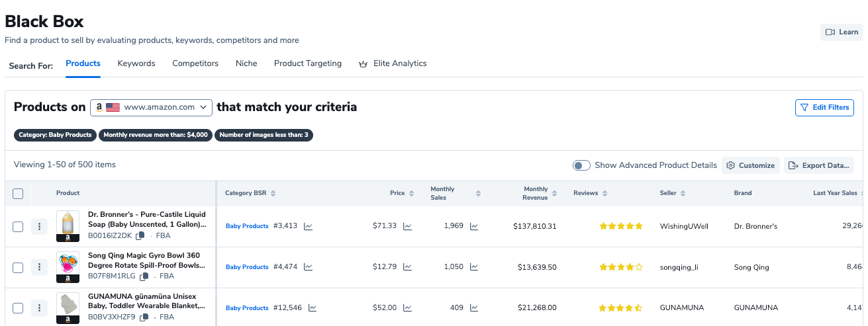This screenshot has height=326, width=868.
Task: Open the three-dot menu for Dr. Bronner's row
Action: point(40,227)
